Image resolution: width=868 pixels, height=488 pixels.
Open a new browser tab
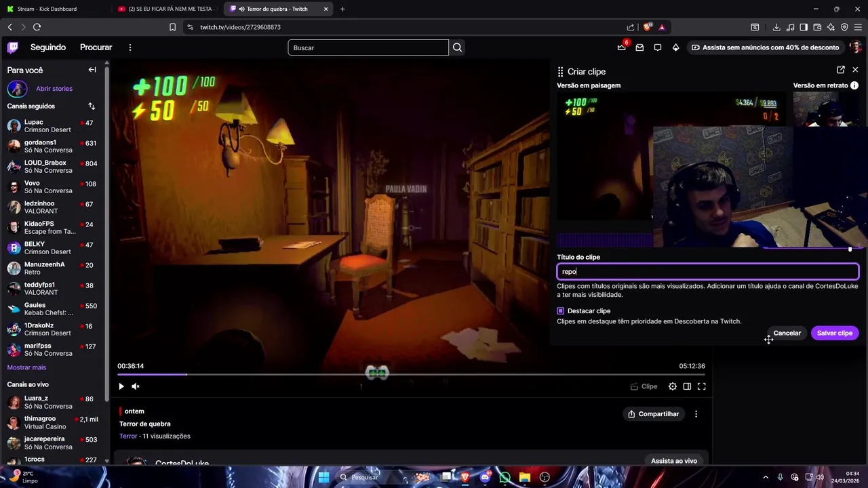(342, 9)
